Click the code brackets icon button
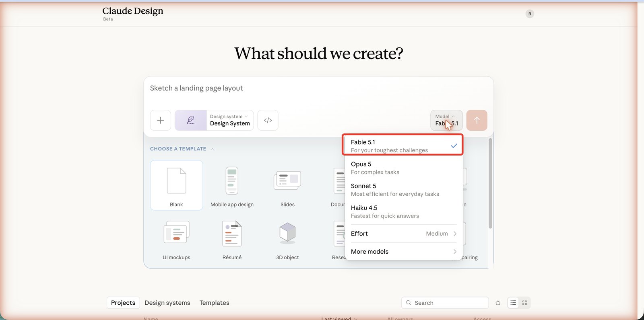 point(268,120)
